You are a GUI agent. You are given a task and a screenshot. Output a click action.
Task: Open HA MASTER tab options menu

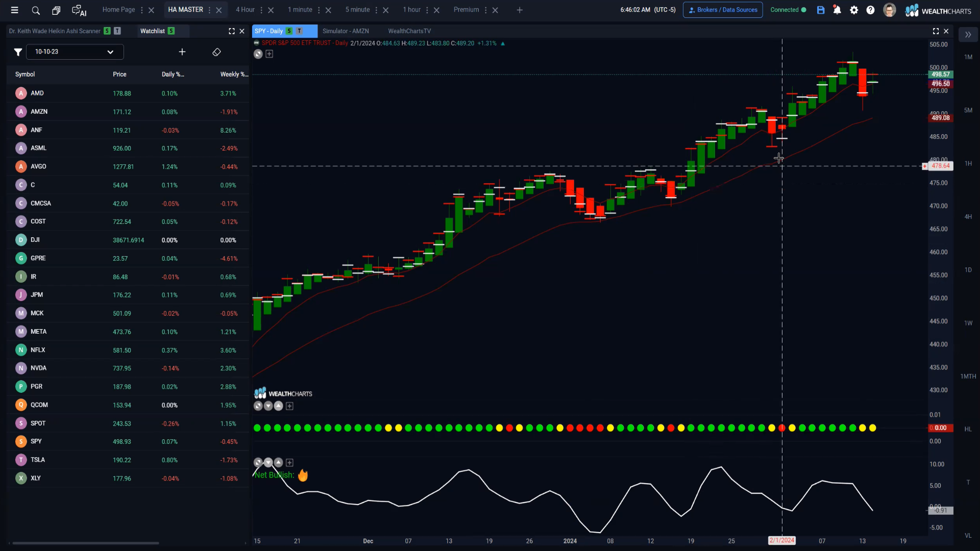pyautogui.click(x=210, y=10)
